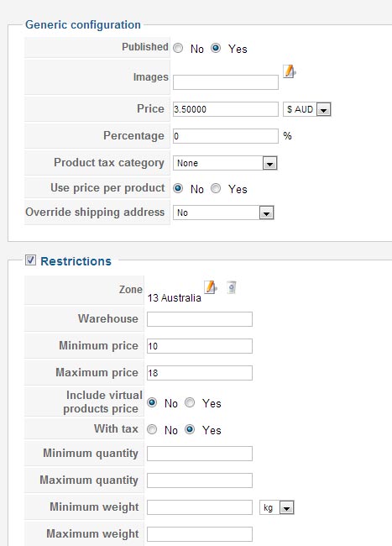The width and height of the screenshot is (392, 546).
Task: Click the Minimum quantity field
Action: tap(200, 454)
